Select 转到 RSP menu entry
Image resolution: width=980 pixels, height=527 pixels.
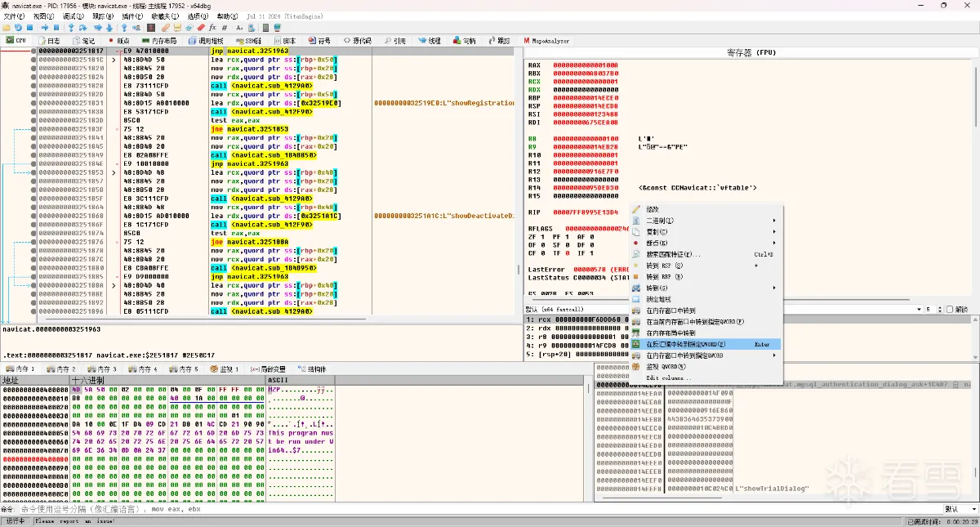706,266
